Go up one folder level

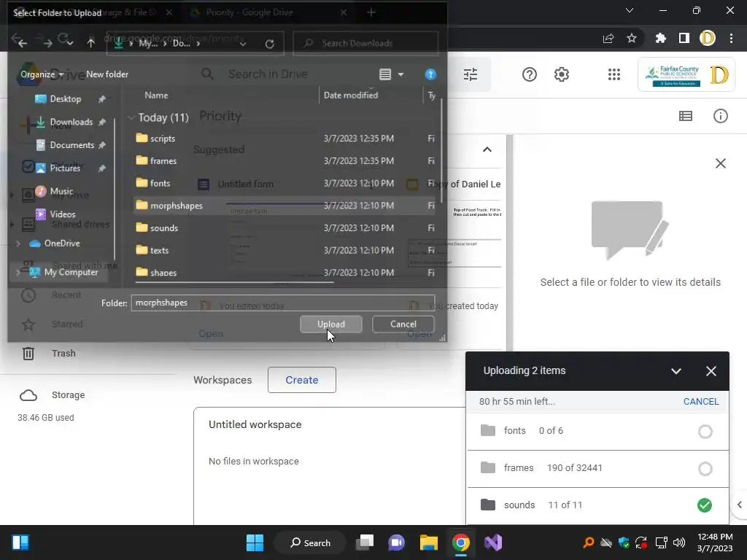[90, 43]
